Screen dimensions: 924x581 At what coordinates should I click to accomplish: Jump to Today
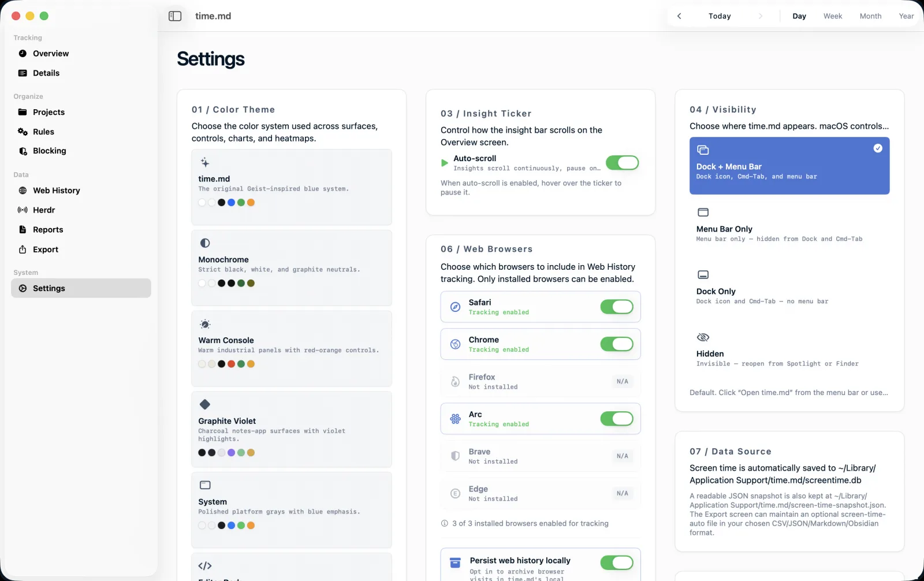click(x=720, y=16)
